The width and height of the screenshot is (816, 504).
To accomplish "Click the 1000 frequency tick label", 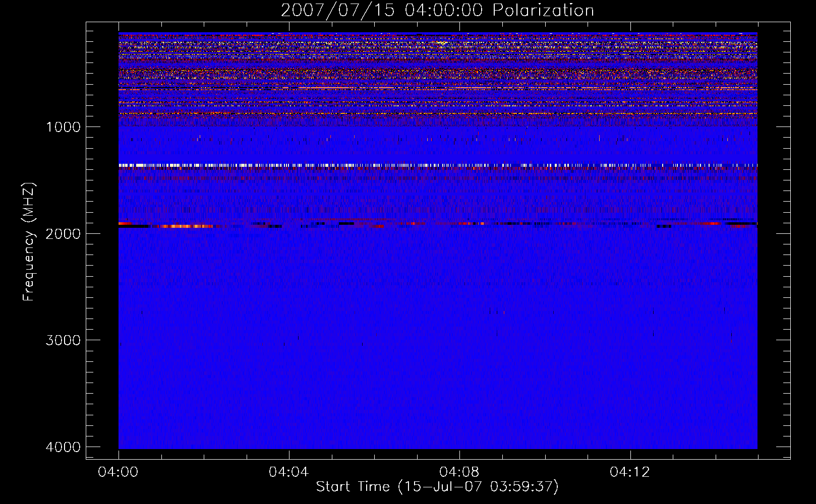I will coord(63,127).
